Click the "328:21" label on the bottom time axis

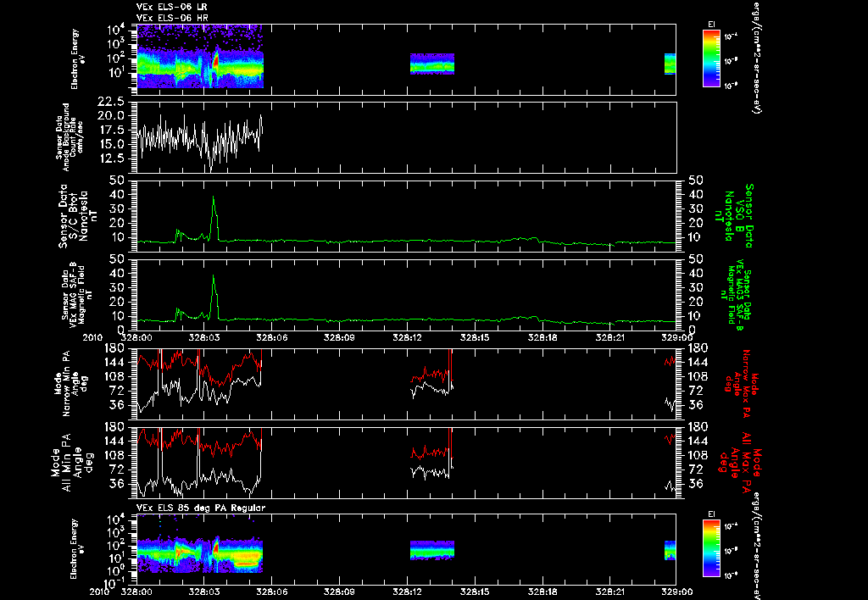point(610,592)
